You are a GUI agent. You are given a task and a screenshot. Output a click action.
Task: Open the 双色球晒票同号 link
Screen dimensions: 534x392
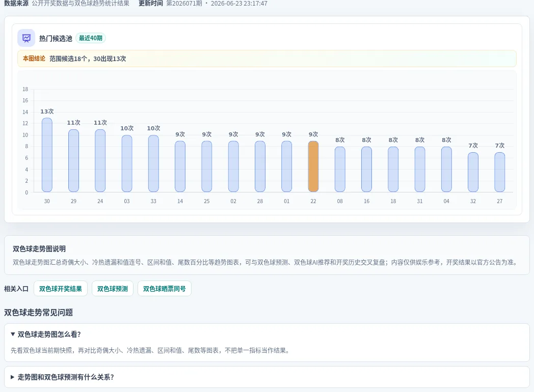click(x=165, y=289)
